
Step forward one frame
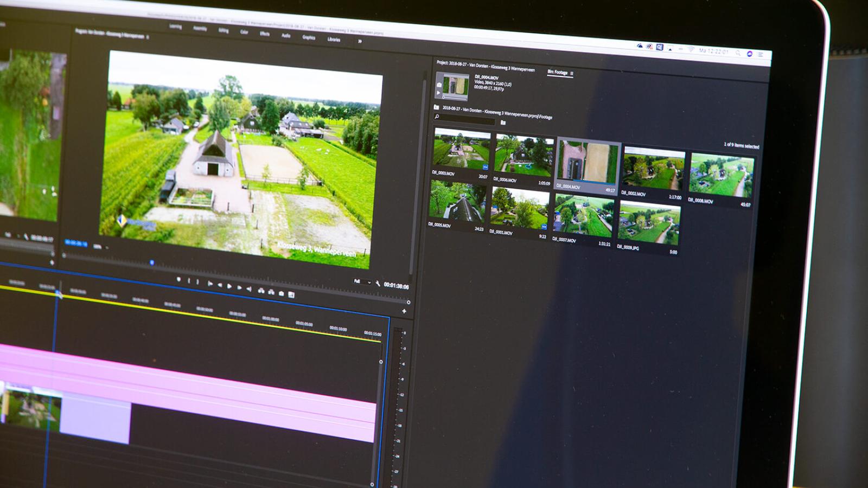[x=239, y=287]
